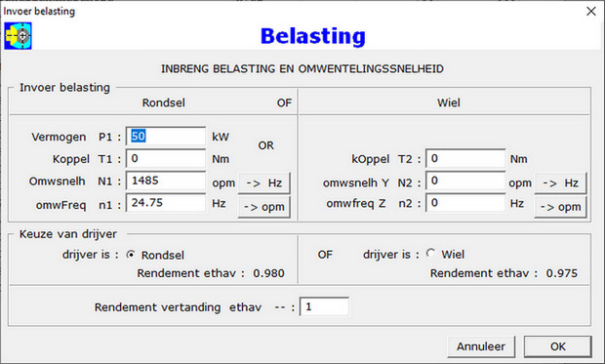Click the Invoer belasting group label
Image resolution: width=605 pixels, height=364 pixels.
[x=64, y=88]
